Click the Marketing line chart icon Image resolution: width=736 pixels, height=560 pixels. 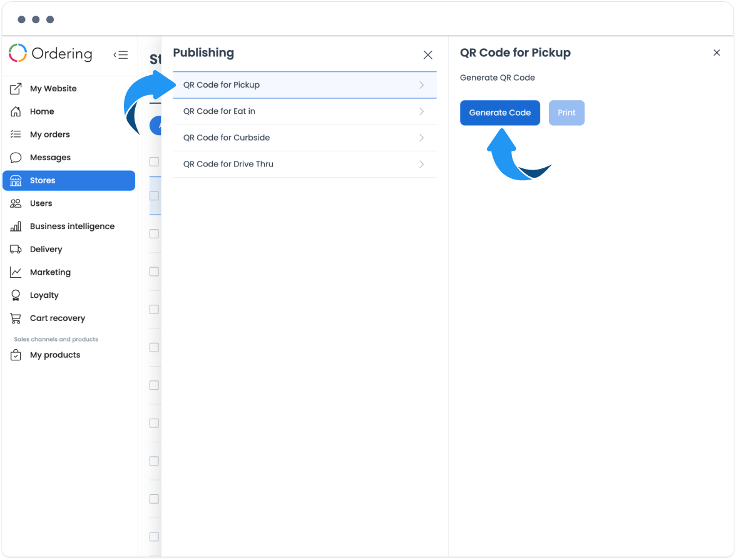(x=16, y=272)
